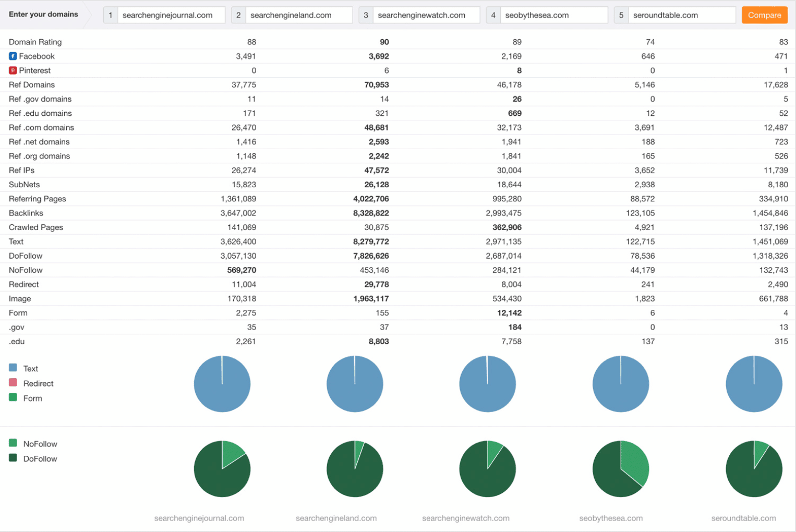This screenshot has height=532, width=796.
Task: Focus domain field containing seroundtable.com
Action: 682,15
